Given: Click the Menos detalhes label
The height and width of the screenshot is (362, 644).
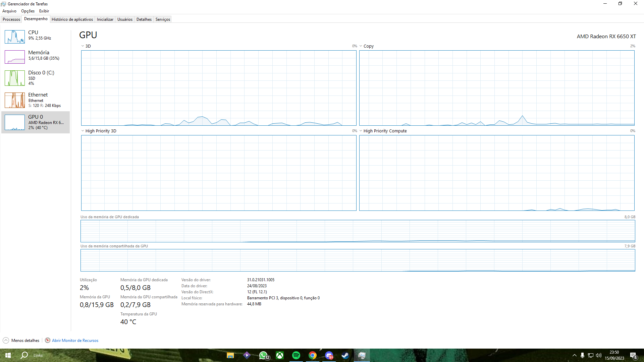Looking at the screenshot, I should tap(25, 341).
